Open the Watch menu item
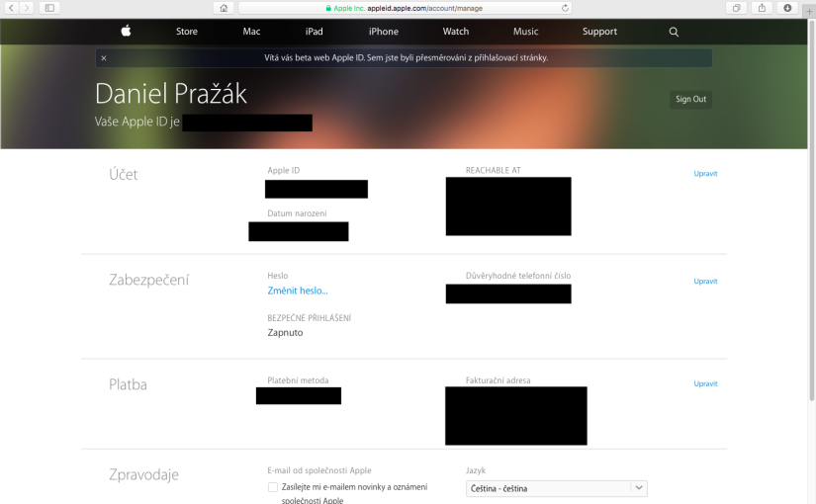The height and width of the screenshot is (504, 816). pos(456,32)
